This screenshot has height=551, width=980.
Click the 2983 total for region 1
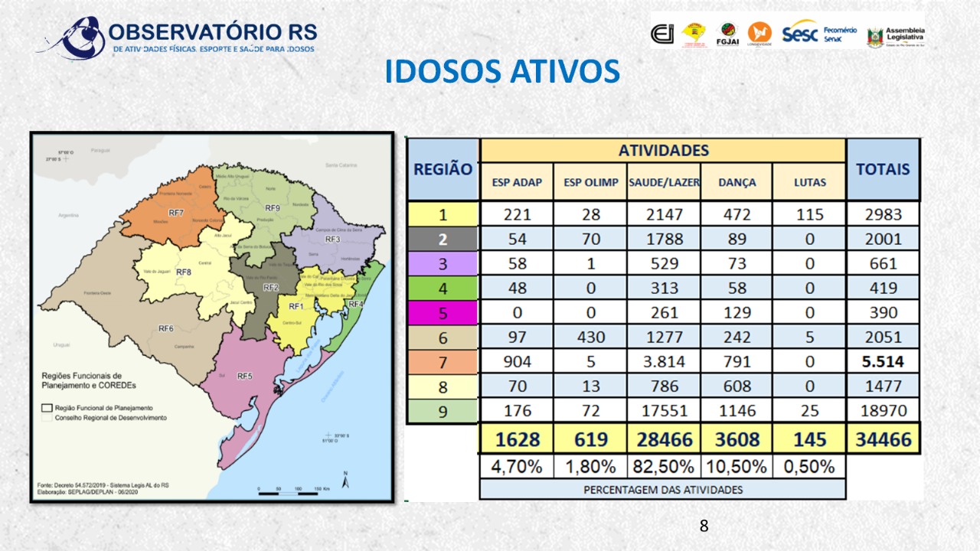point(883,214)
